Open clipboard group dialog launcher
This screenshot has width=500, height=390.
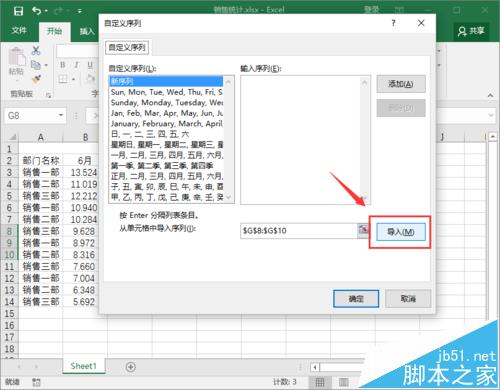coord(48,95)
